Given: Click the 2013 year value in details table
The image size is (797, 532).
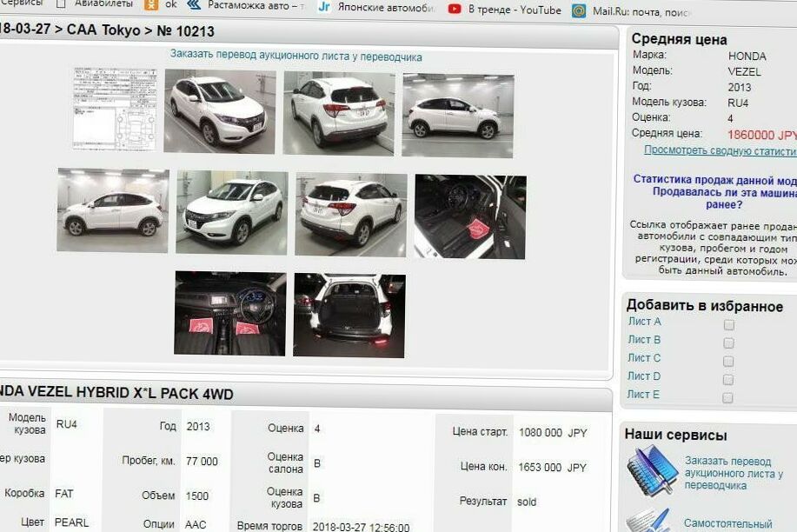Looking at the screenshot, I should pos(197,426).
